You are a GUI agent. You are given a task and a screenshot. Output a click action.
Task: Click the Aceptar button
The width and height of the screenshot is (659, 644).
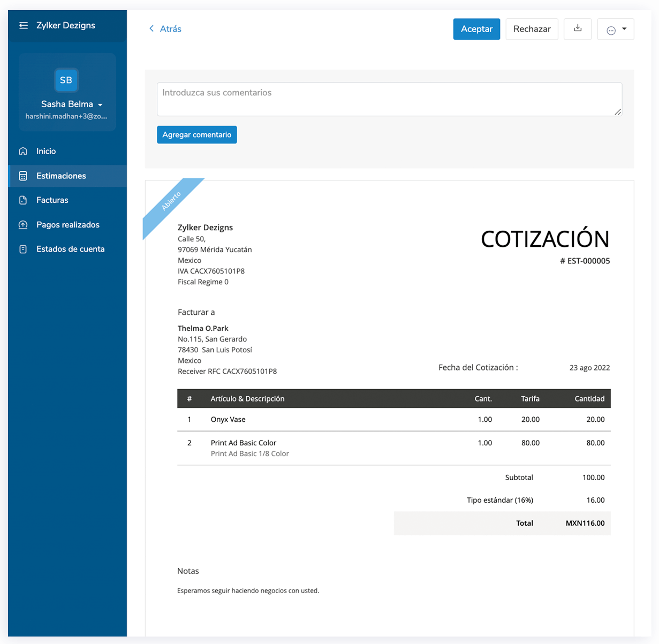(x=476, y=29)
